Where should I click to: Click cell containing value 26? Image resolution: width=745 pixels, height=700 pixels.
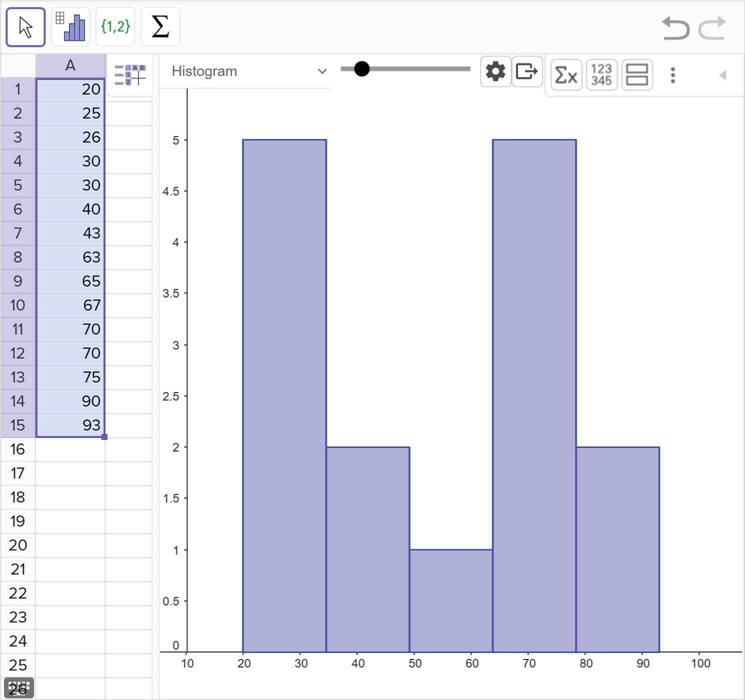point(70,137)
